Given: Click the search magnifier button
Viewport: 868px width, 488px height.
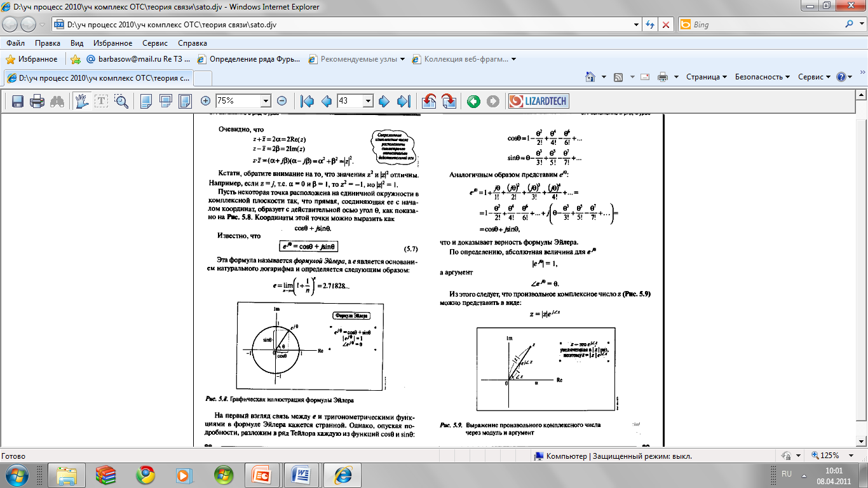Looking at the screenshot, I should pos(850,25).
